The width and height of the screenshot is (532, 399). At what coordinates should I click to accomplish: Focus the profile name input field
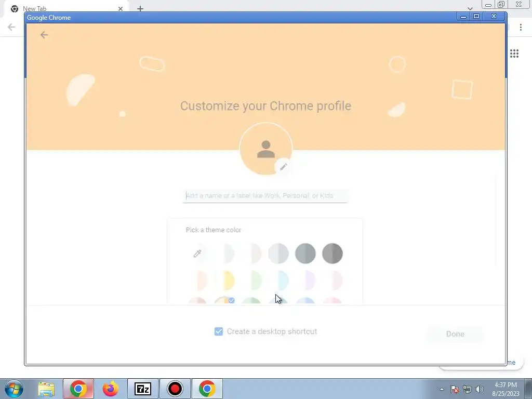pos(265,196)
